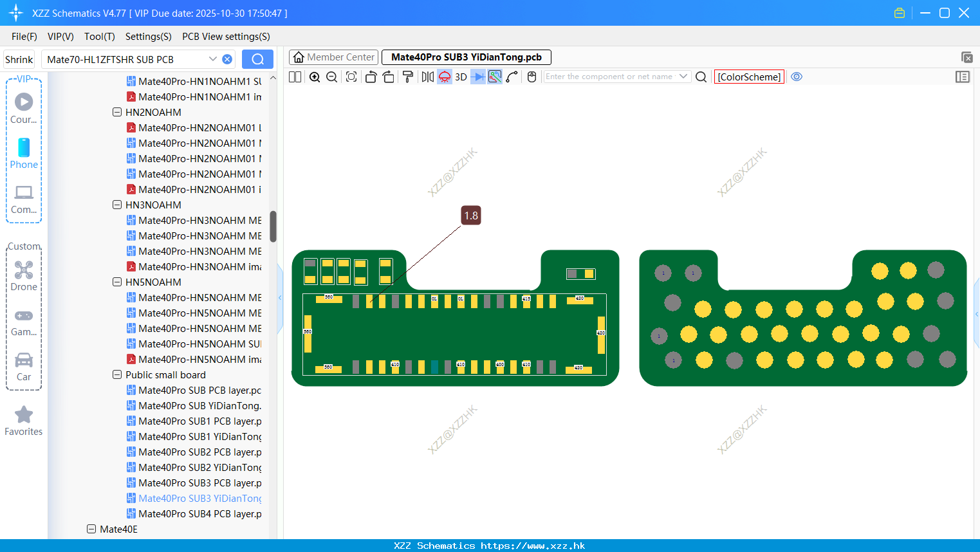Click the blue search button
The height and width of the screenshot is (552, 980).
coord(257,59)
